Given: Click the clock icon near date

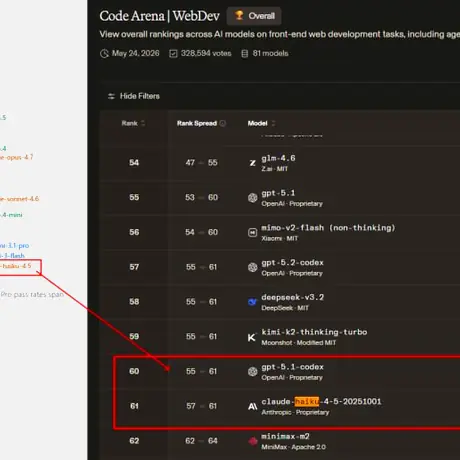Looking at the screenshot, I should [x=104, y=54].
